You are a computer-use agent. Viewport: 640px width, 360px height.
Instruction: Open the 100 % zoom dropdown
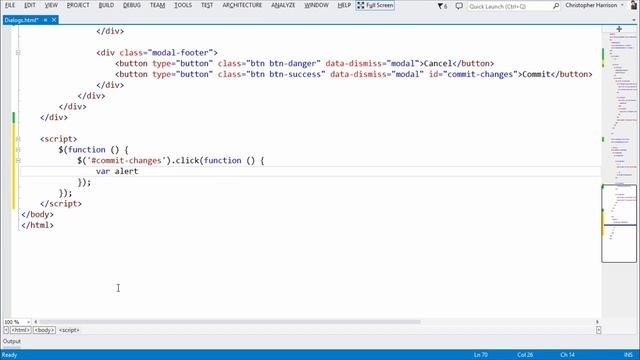click(28, 322)
